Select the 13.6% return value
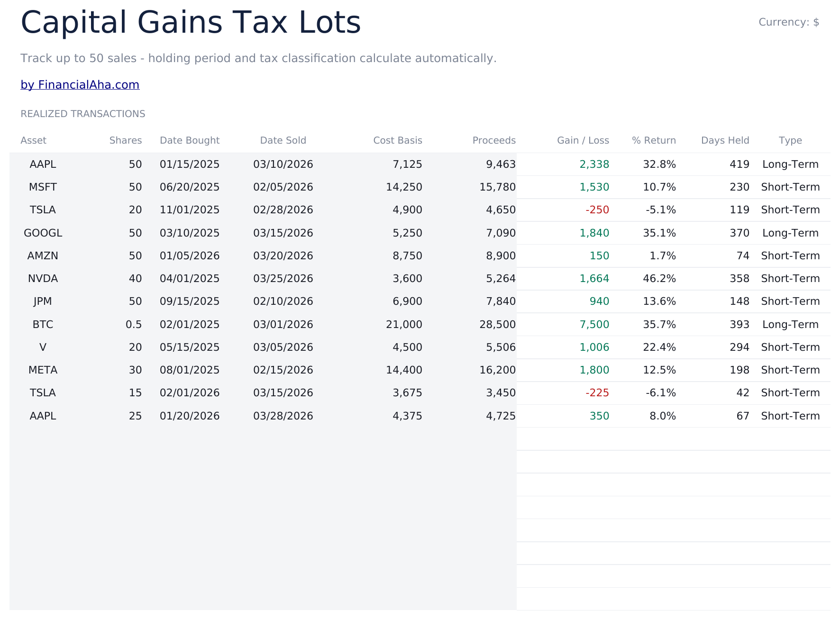 pos(659,301)
